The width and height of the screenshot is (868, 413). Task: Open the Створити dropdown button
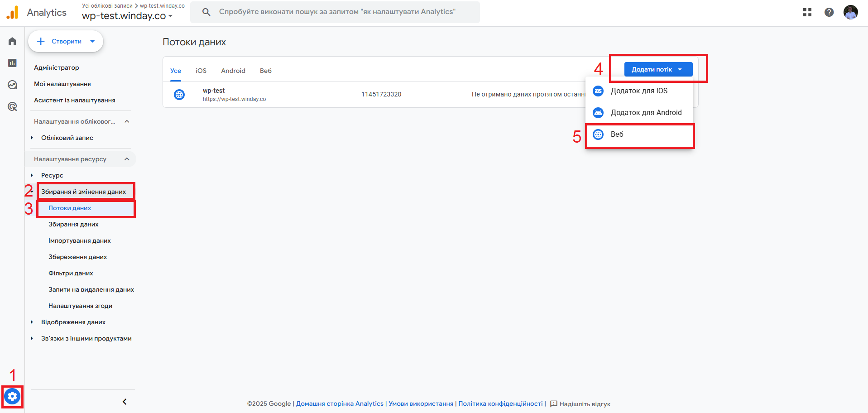66,41
